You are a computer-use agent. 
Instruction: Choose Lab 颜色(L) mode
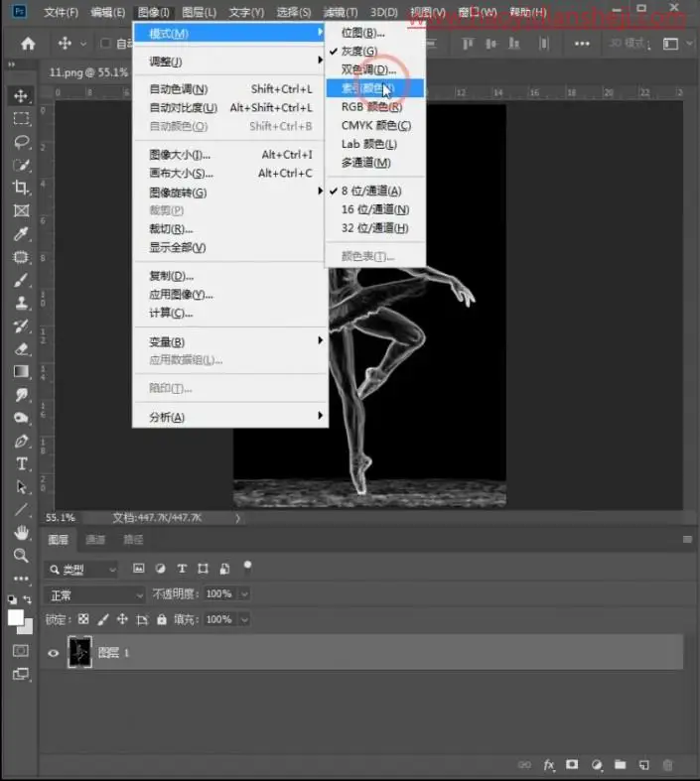[375, 144]
